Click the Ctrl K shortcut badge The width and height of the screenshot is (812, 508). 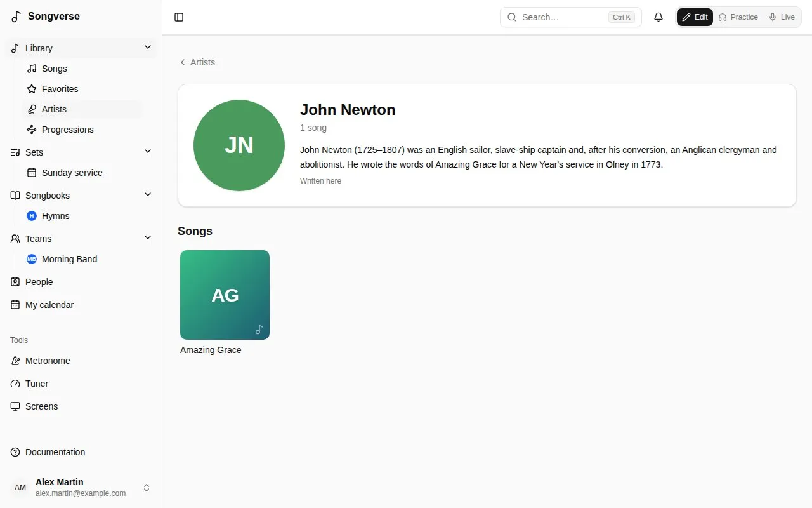tap(621, 17)
